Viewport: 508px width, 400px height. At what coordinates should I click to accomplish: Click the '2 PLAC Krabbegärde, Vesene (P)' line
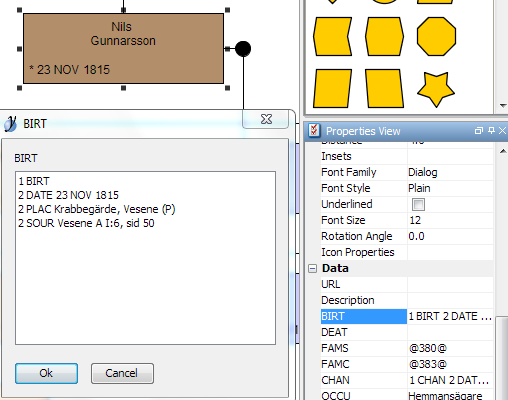[97, 209]
